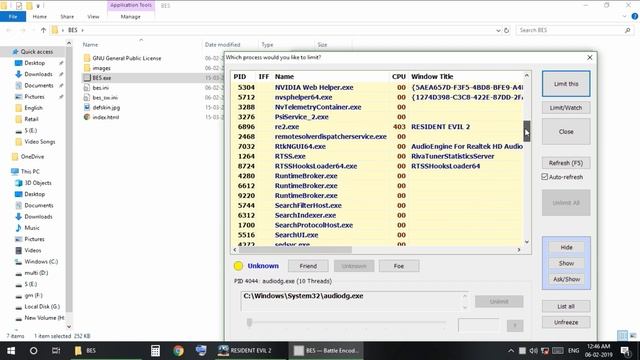Select nvsphelper64.exe process row
The width and height of the screenshot is (640, 360).
pyautogui.click(x=378, y=97)
